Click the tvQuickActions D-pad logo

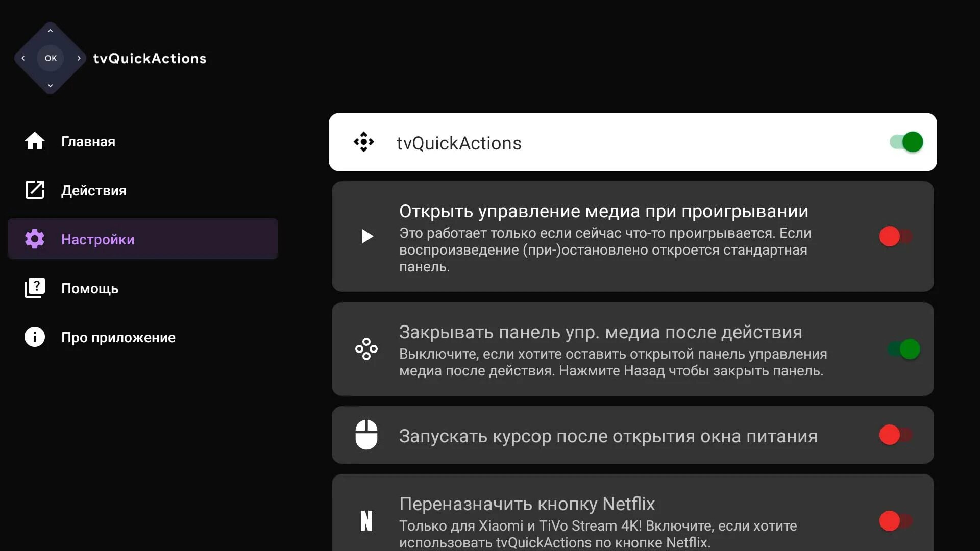click(x=50, y=58)
